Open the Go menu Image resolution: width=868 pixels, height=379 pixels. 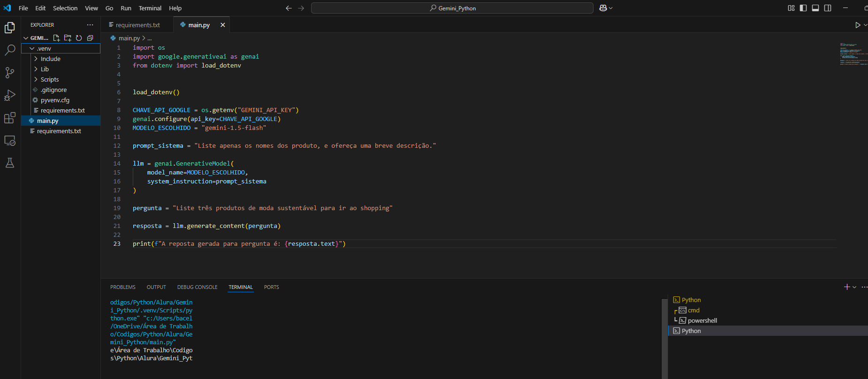coord(109,8)
